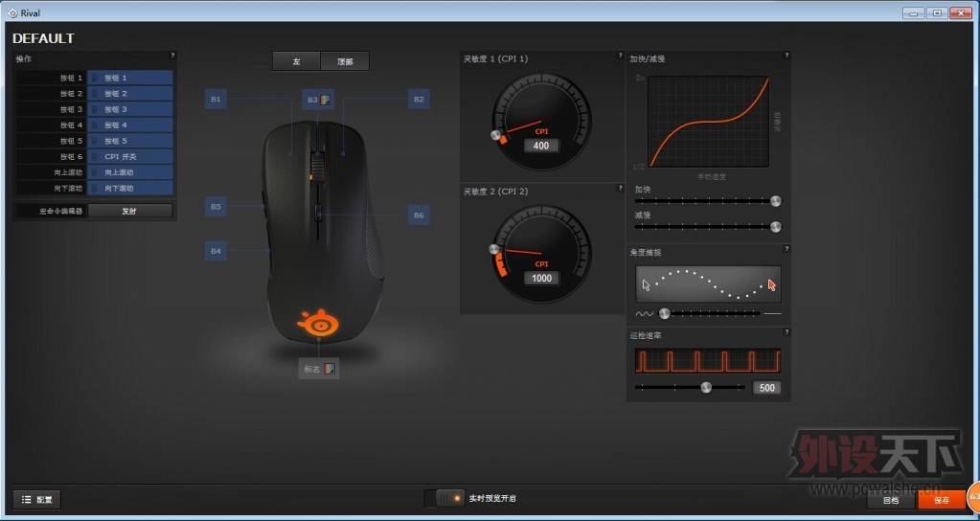Click the 角度捕捉 angle snapping slider handle
980x521 pixels.
(x=665, y=313)
